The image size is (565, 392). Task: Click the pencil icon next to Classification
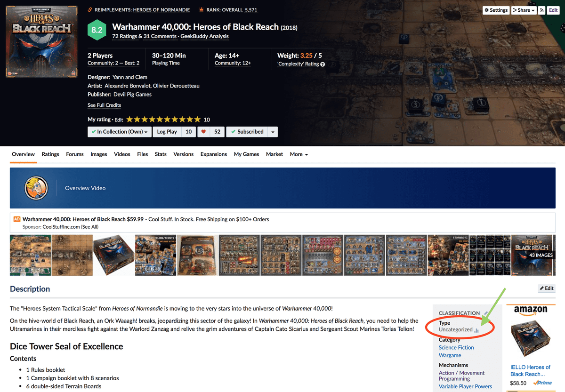pos(486,313)
